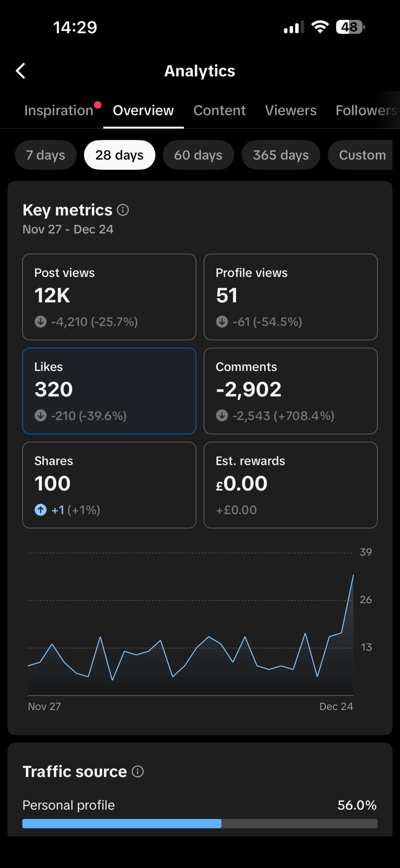Screen dimensions: 400x868
Task: Select the 60 days range chip
Action: click(x=198, y=155)
